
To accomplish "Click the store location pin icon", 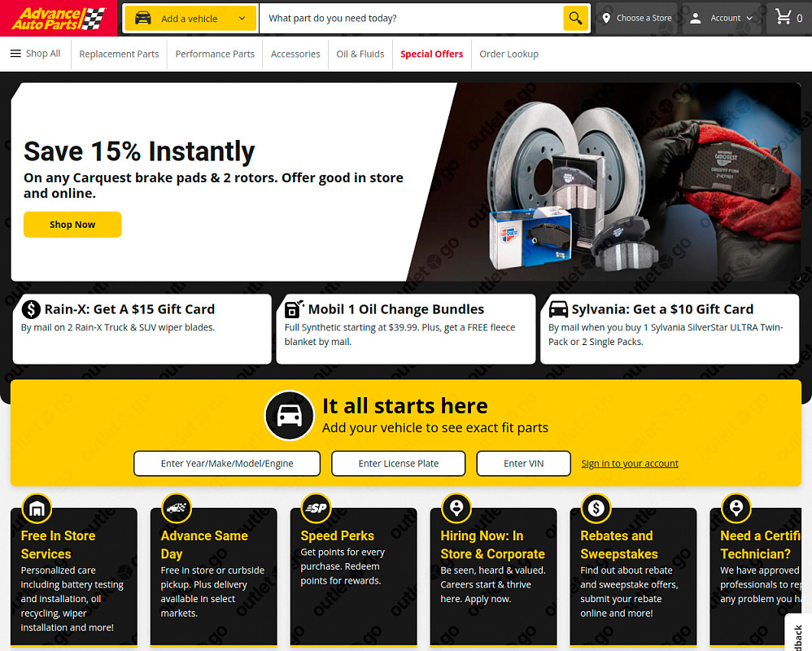I will coord(606,18).
